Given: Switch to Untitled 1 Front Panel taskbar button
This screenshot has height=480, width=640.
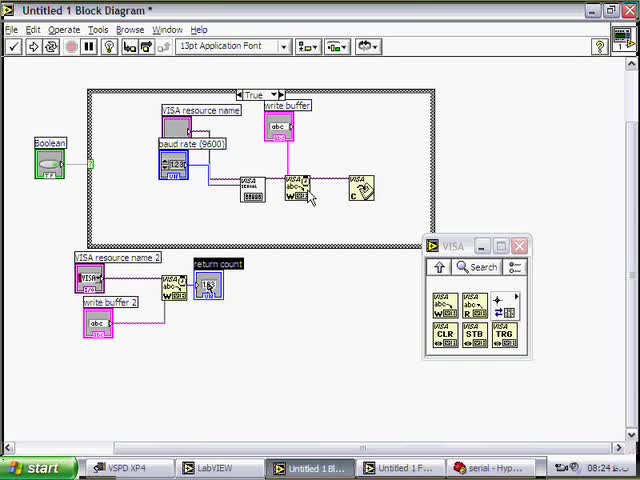Looking at the screenshot, I should [400, 468].
